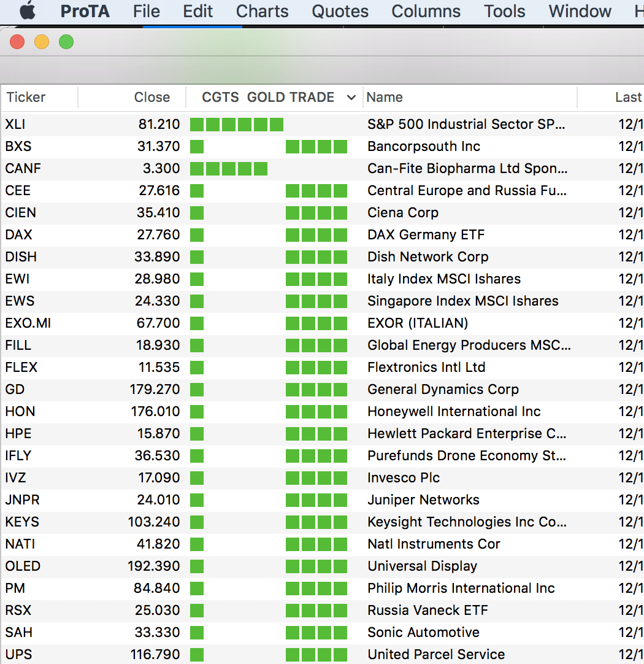The width and height of the screenshot is (644, 664).
Task: Click General Dynamics Corp name cell
Action: [443, 390]
